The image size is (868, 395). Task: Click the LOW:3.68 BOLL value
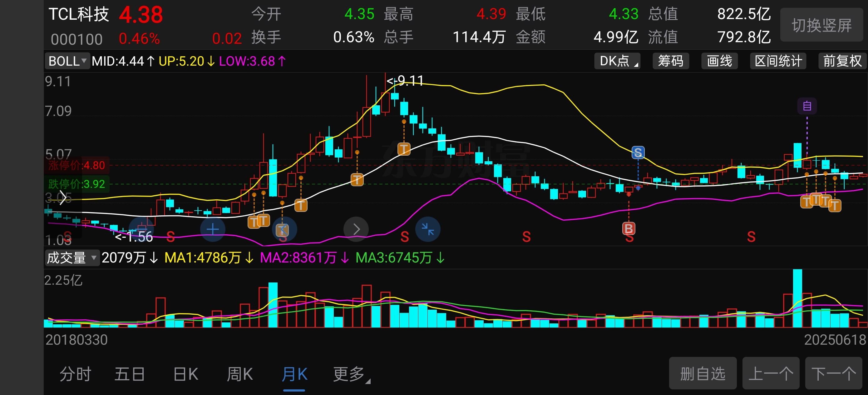(x=252, y=61)
